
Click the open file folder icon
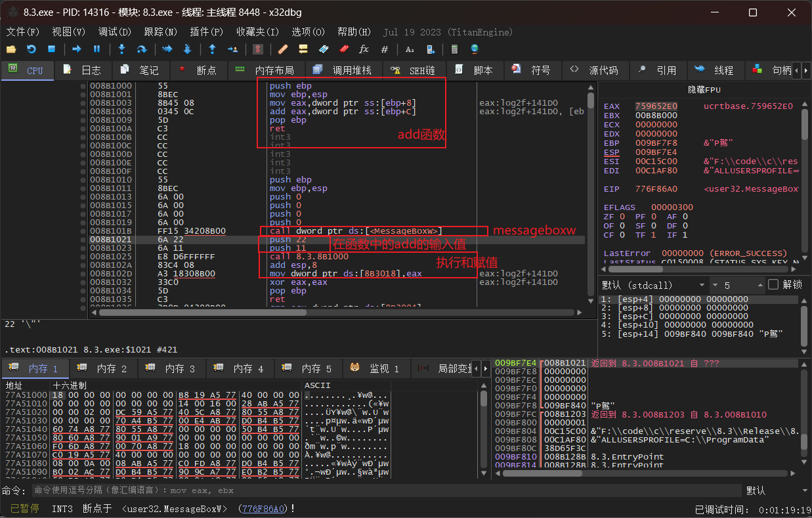point(11,49)
